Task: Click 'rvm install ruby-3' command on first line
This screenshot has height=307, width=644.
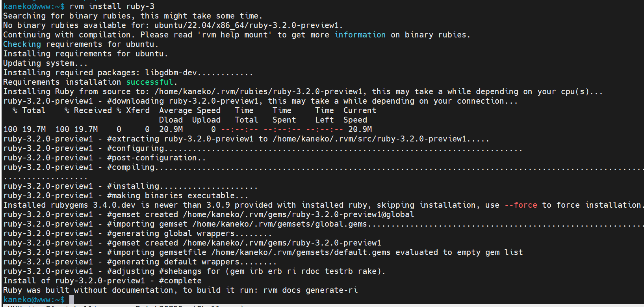Action: tap(112, 7)
